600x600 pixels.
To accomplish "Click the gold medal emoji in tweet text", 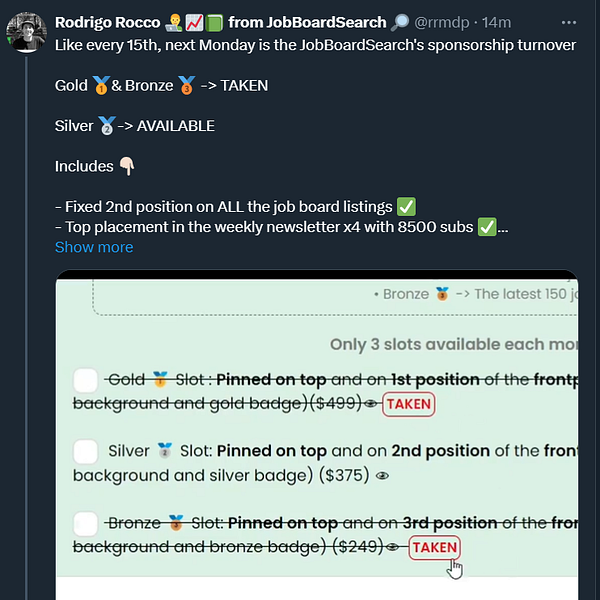I will point(101,85).
